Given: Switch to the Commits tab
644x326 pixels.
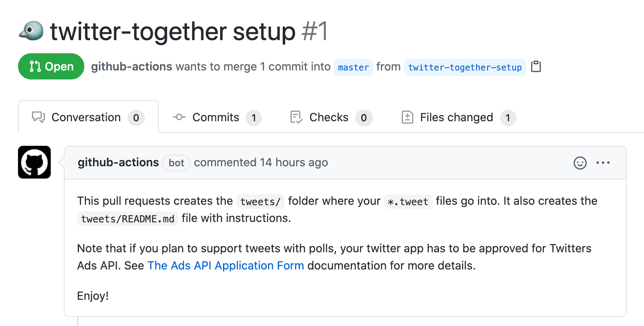Looking at the screenshot, I should (x=216, y=117).
